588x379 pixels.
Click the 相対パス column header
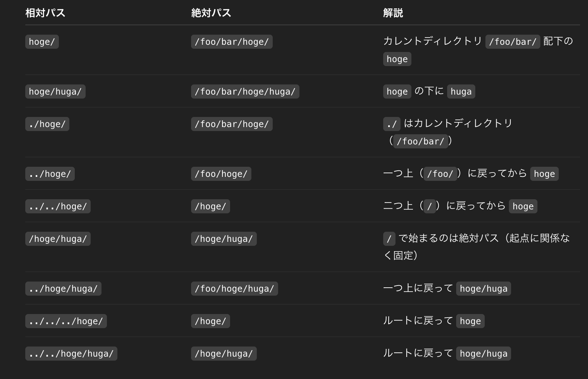[45, 13]
